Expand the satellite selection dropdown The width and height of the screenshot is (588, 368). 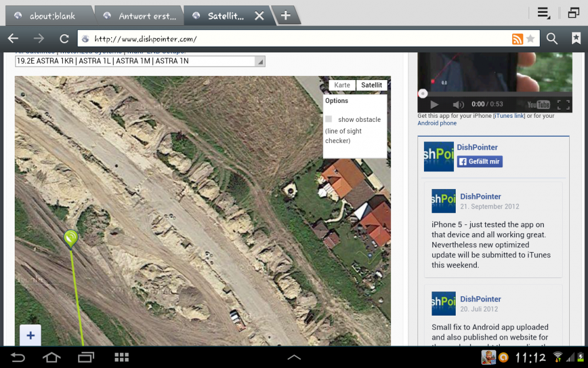(260, 61)
